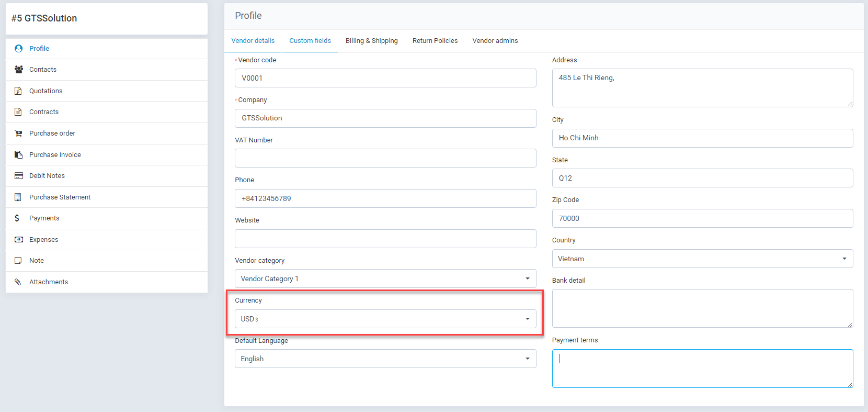Open the Country dropdown showing Vietnam
This screenshot has height=412, width=868.
coord(702,259)
